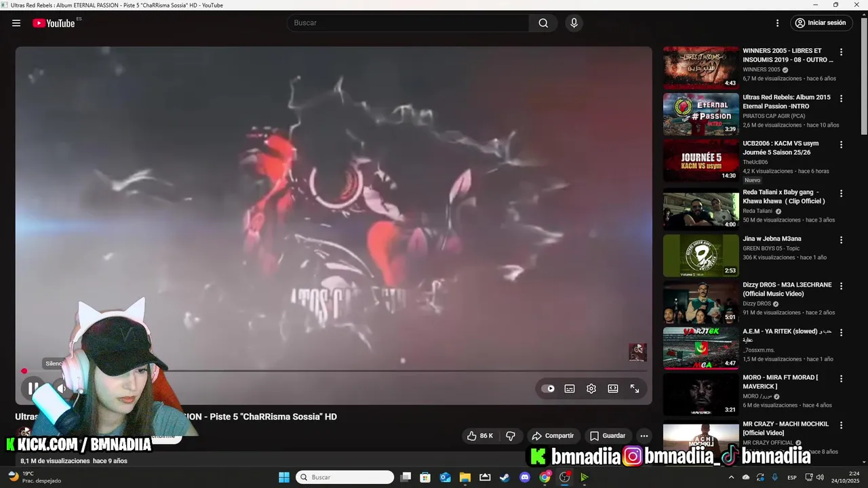Click the tray microphone icon
Viewport: 868px width, 488px height.
pyautogui.click(x=774, y=477)
